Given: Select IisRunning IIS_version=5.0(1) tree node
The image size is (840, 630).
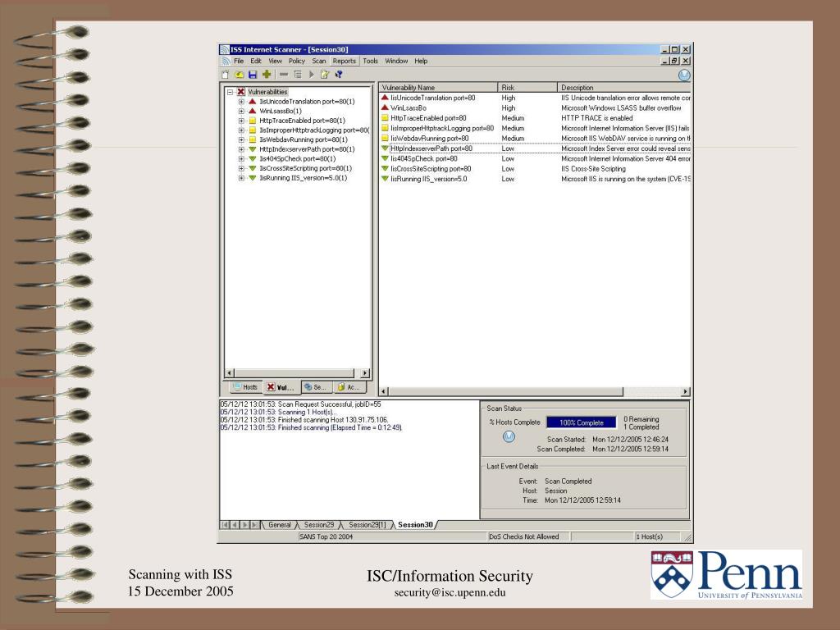Looking at the screenshot, I should point(304,178).
